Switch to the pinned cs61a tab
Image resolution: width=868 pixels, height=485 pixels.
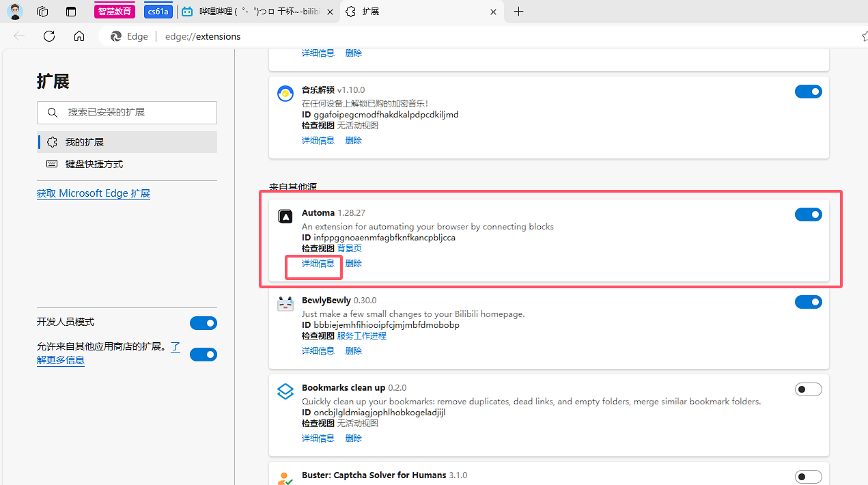[x=158, y=12]
